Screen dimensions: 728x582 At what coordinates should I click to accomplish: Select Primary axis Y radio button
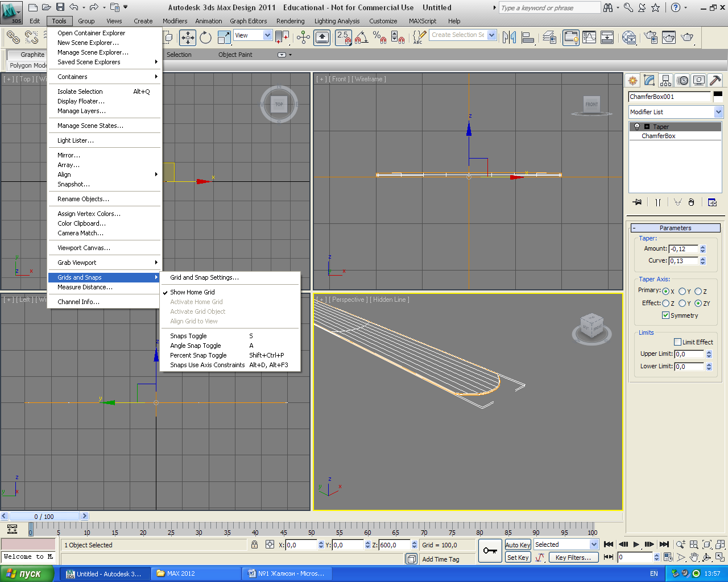682,291
